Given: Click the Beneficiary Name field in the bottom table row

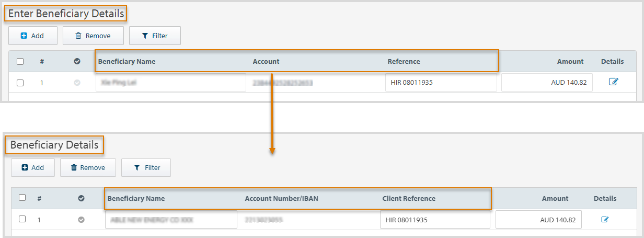Looking at the screenshot, I should tap(171, 220).
